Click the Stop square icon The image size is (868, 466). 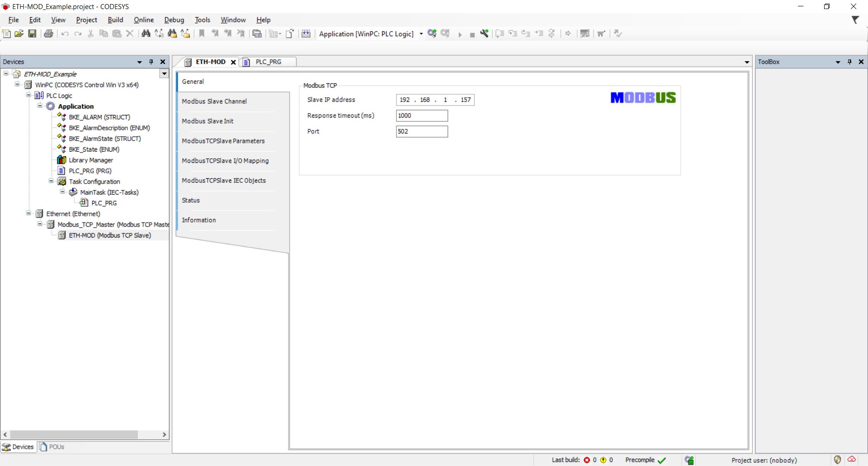tap(472, 35)
